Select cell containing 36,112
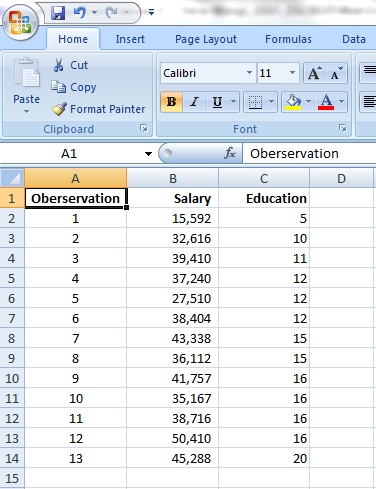Screen dimensions: 376x489 pyautogui.click(x=173, y=358)
